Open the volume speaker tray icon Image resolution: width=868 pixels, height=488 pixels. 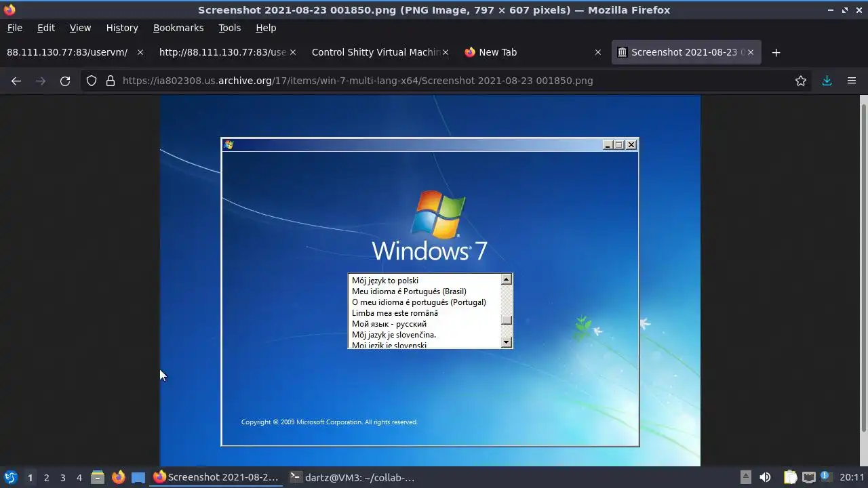coord(765,477)
